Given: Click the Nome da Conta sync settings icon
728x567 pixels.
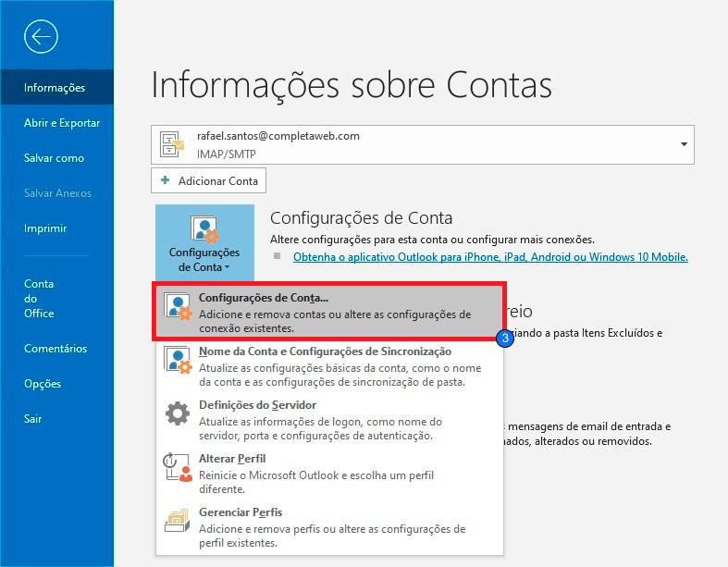Looking at the screenshot, I should pos(177,360).
